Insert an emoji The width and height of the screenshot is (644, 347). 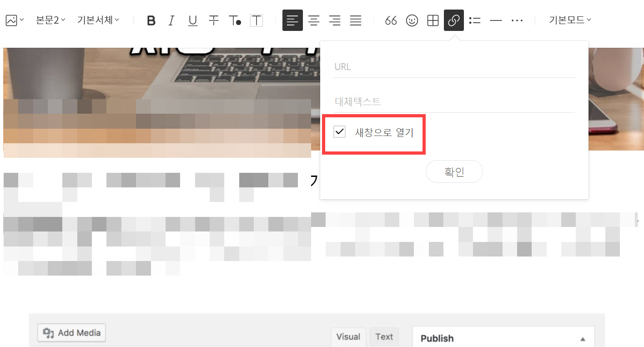pyautogui.click(x=412, y=20)
